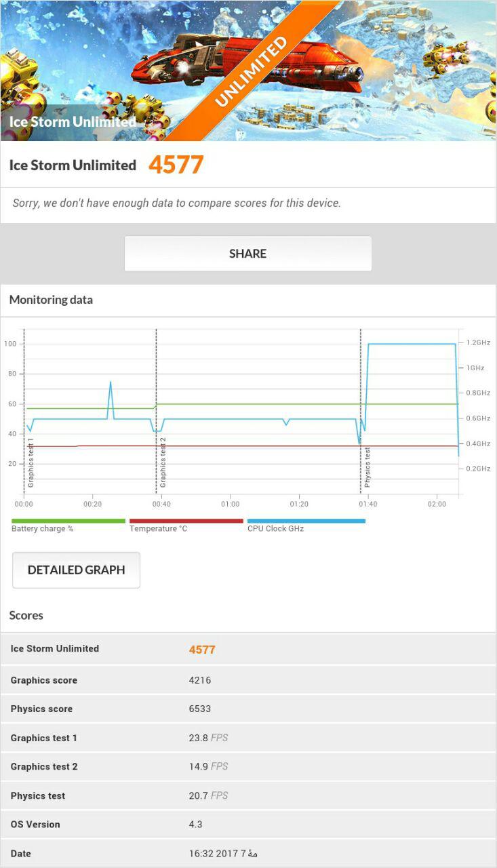The height and width of the screenshot is (868, 497).
Task: Select the Temperature °C red legend
Action: pyautogui.click(x=186, y=526)
